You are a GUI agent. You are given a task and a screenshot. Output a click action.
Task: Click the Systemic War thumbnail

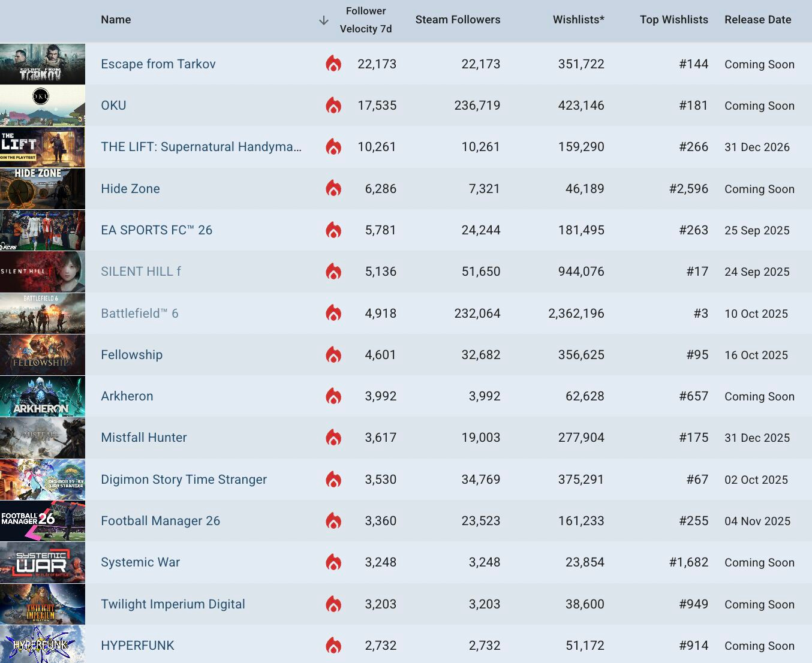point(43,562)
